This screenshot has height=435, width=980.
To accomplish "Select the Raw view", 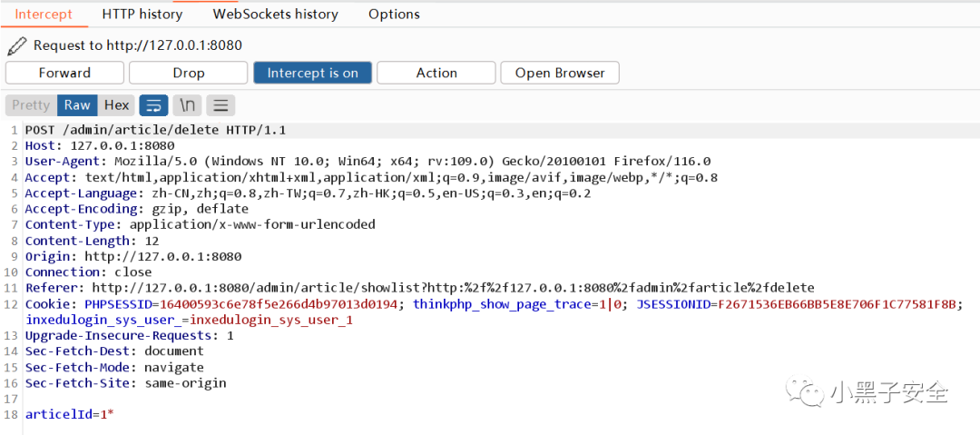I will point(77,105).
